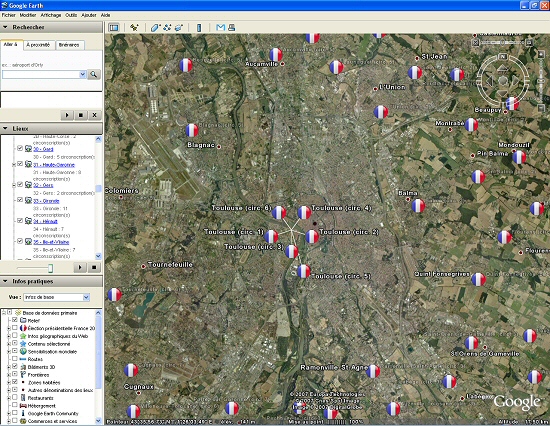Screen dimensions: 550x426
Task: Click the email view toolbar icon
Action: pyautogui.click(x=220, y=27)
